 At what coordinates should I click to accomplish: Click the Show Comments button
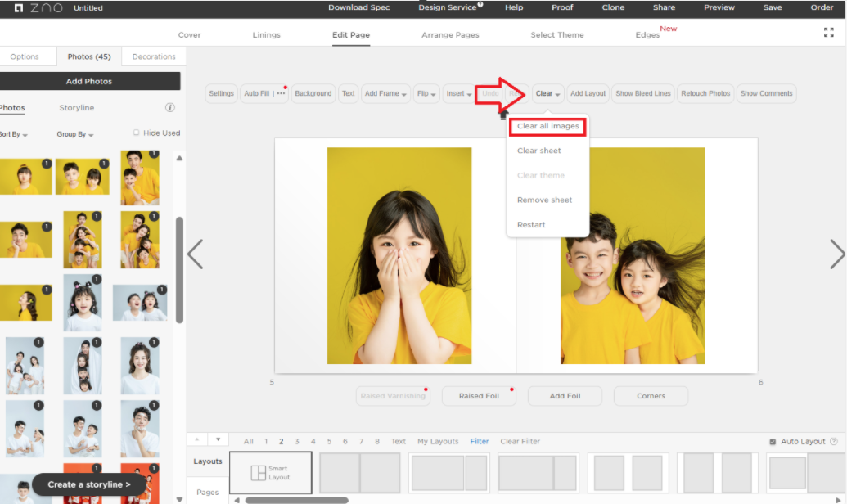point(767,93)
